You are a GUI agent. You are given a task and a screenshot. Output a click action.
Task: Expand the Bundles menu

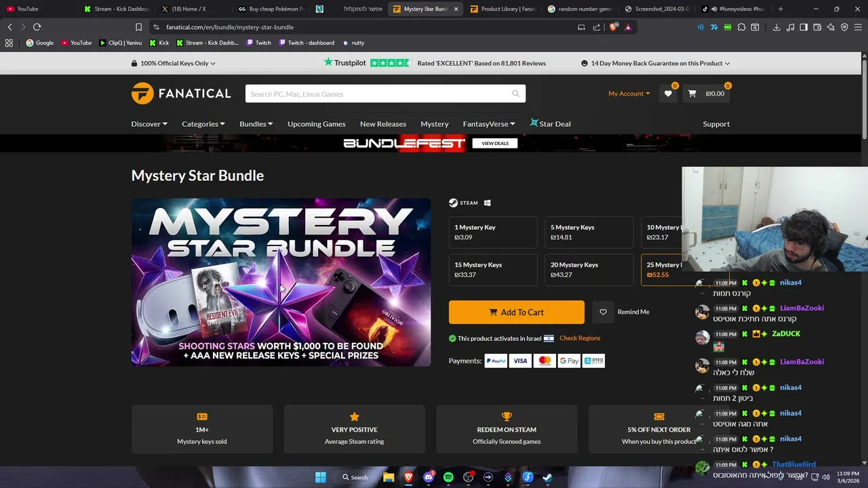pos(256,124)
